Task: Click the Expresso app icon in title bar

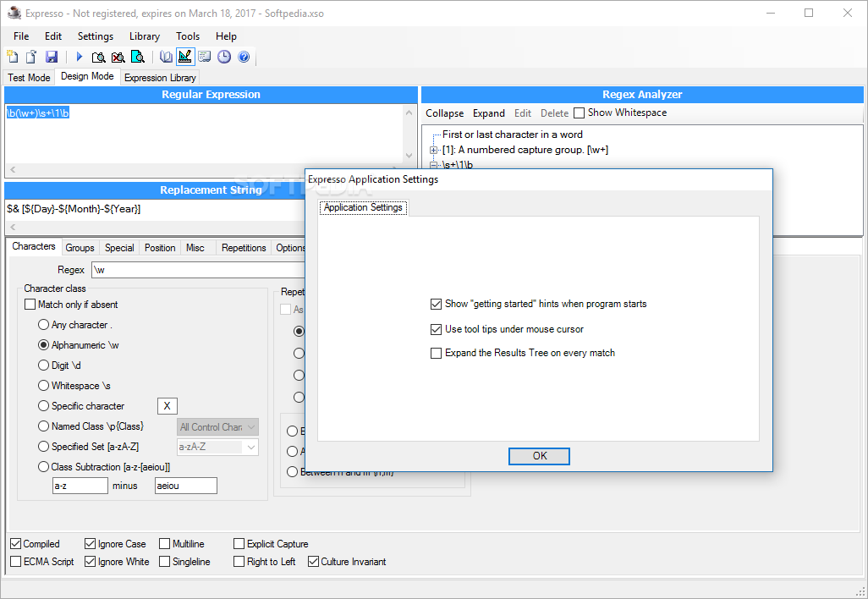Action: [x=14, y=13]
